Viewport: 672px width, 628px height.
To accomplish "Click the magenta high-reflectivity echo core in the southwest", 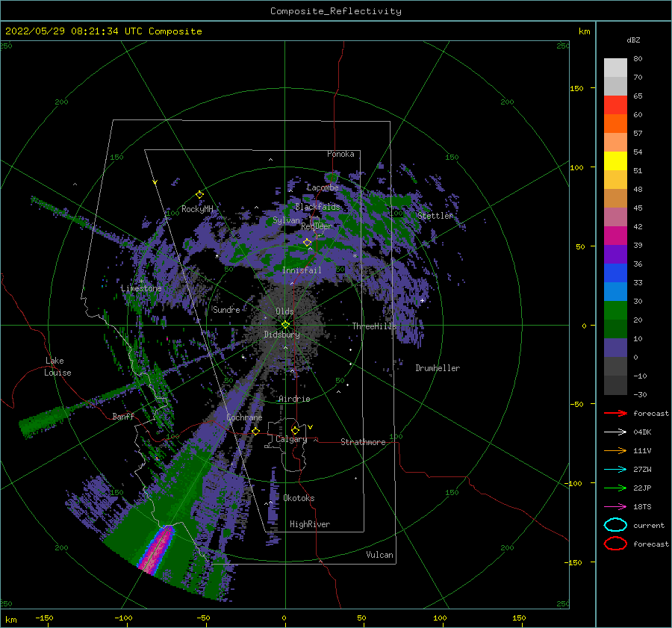I will click(x=157, y=551).
